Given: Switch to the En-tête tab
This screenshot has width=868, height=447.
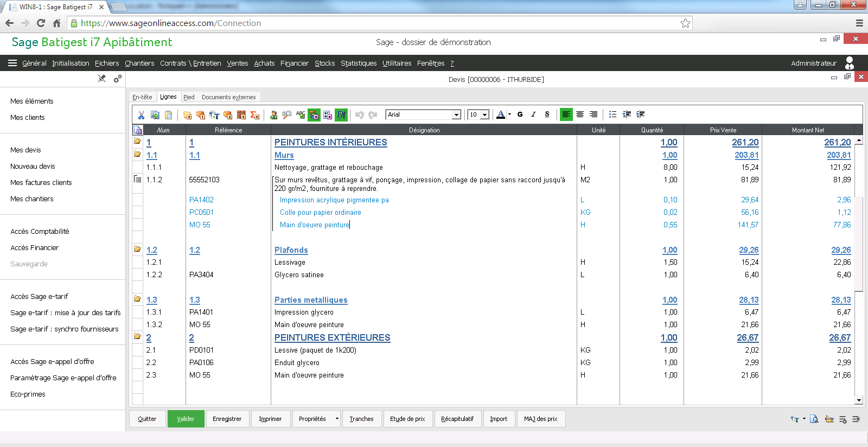Looking at the screenshot, I should click(x=142, y=97).
